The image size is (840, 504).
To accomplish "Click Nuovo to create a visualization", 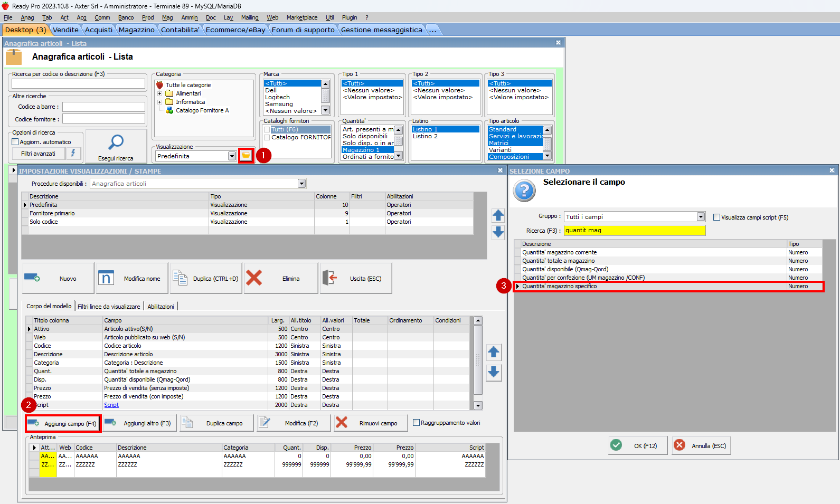I will [58, 278].
